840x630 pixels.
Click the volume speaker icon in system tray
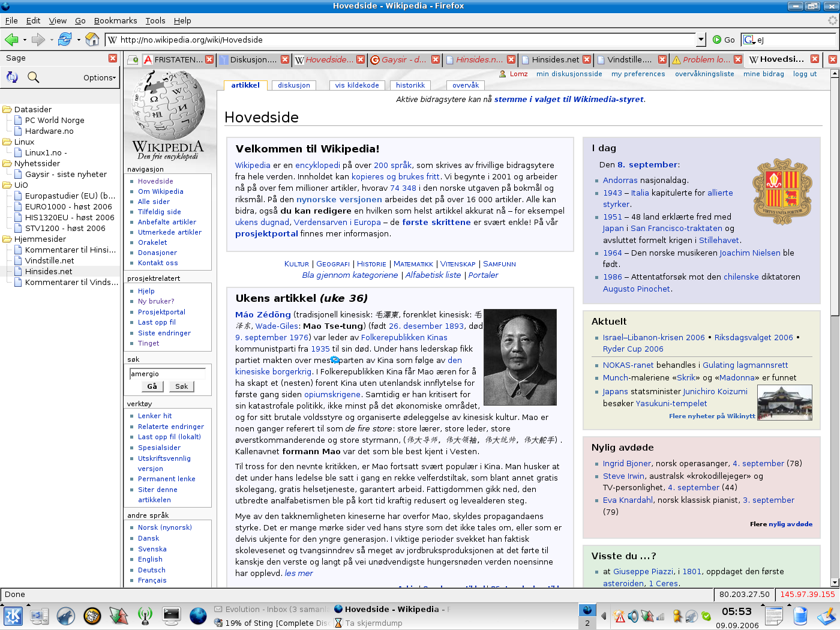point(633,616)
